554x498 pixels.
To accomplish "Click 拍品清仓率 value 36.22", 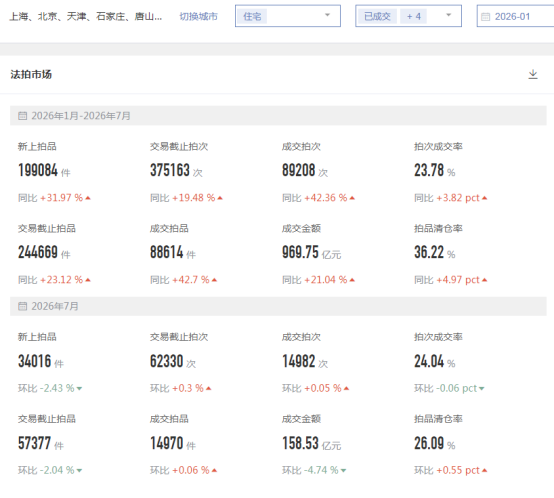I will (429, 252).
